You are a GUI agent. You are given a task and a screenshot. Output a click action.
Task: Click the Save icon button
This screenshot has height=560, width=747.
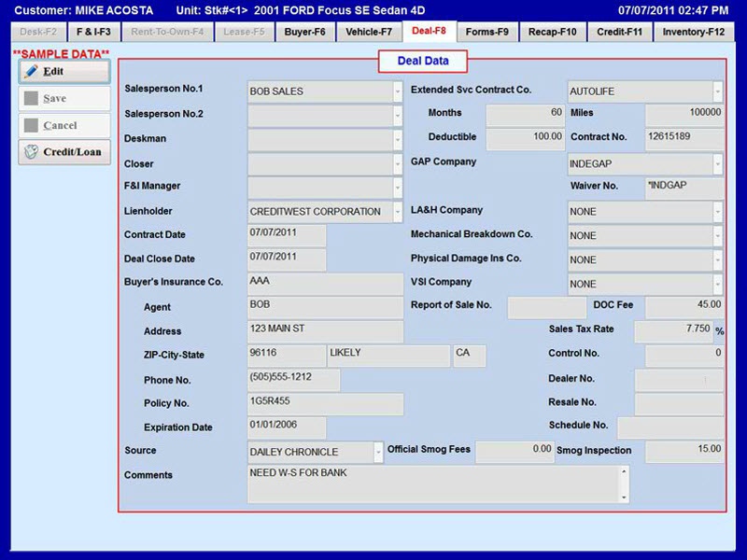pos(34,98)
